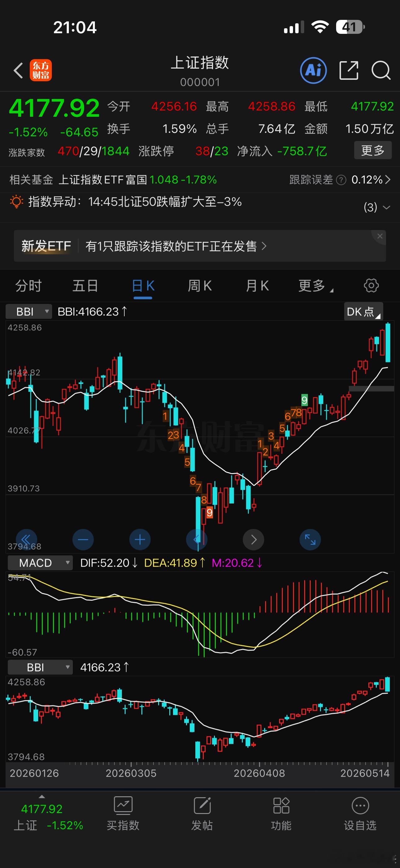Expand bottom 上证 index mini bar
Image resolution: width=400 pixels, height=868 pixels.
(42, 797)
